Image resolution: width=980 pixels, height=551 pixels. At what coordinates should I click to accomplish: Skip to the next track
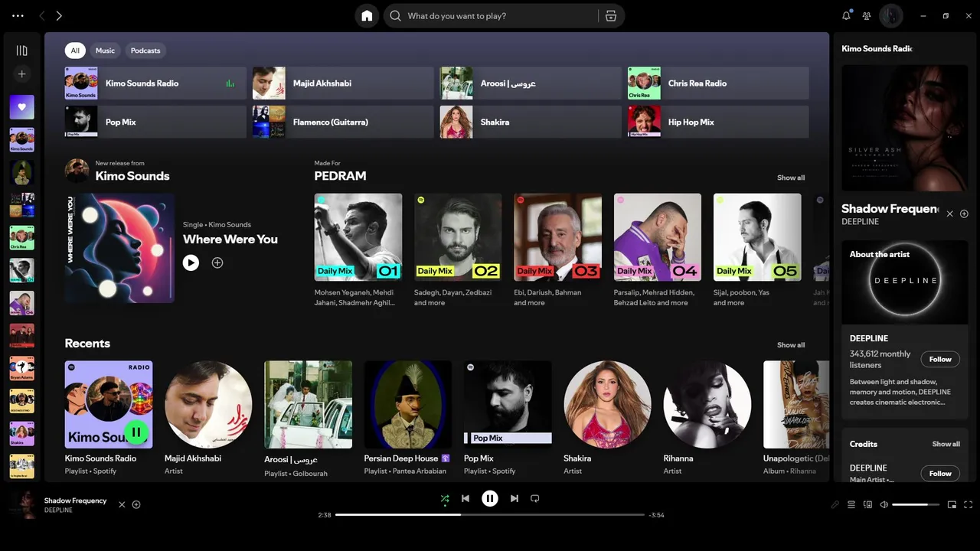514,498
